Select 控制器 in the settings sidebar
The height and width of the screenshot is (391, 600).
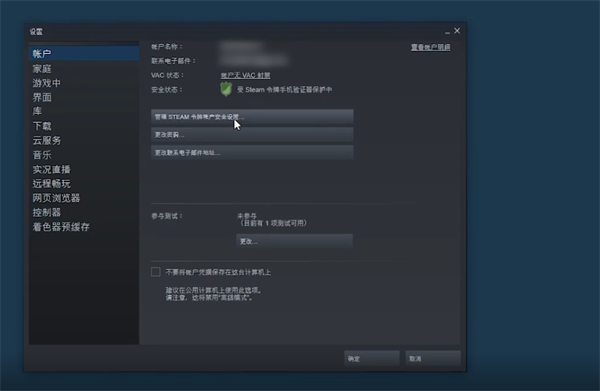click(47, 212)
